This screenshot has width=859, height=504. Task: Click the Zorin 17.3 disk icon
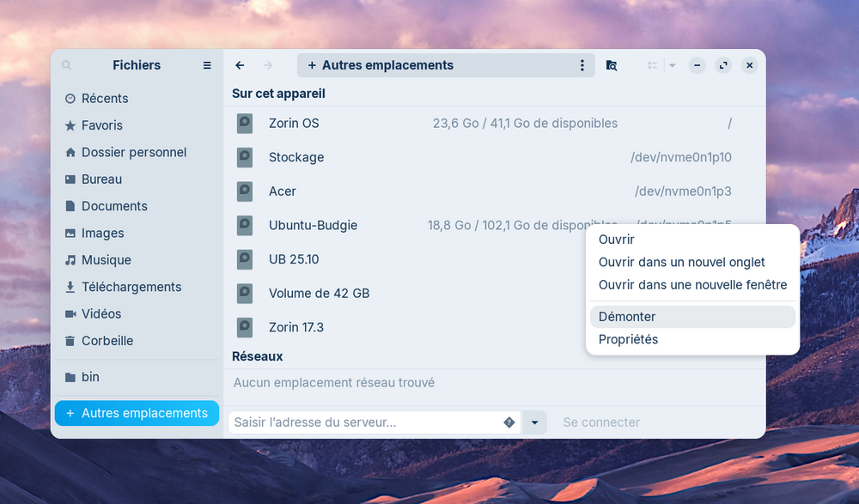coord(245,327)
